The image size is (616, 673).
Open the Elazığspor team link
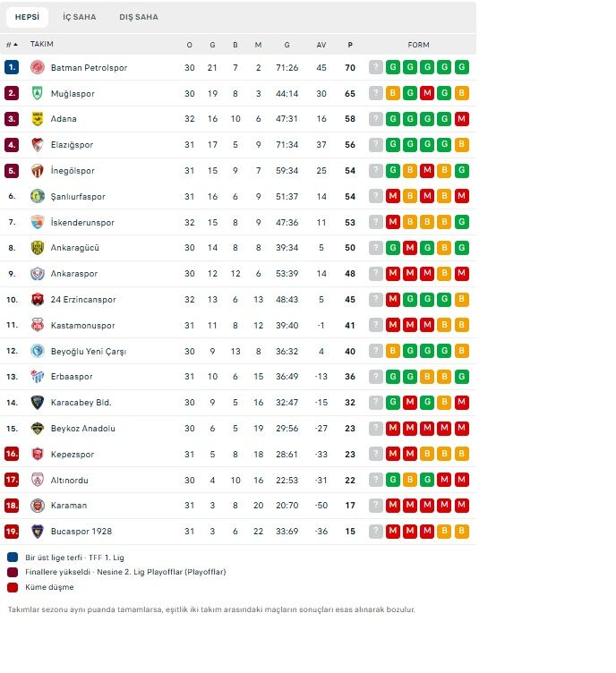pyautogui.click(x=72, y=145)
